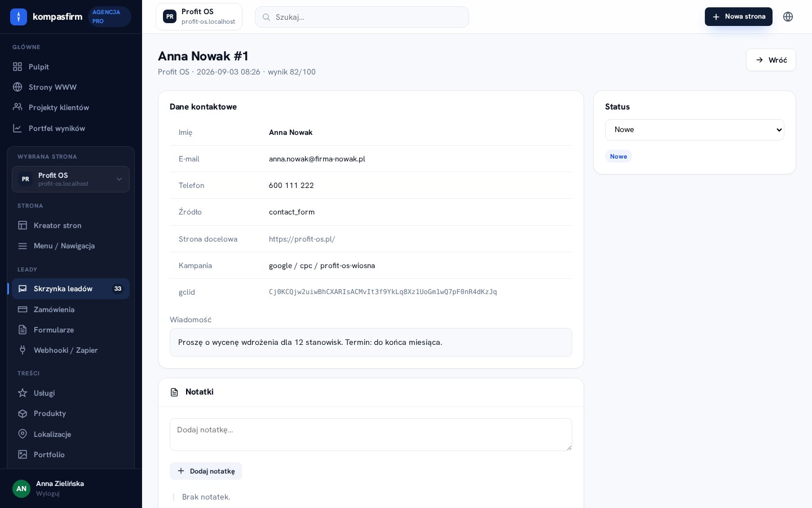
Task: Go to Usługi content page
Action: pos(70,393)
